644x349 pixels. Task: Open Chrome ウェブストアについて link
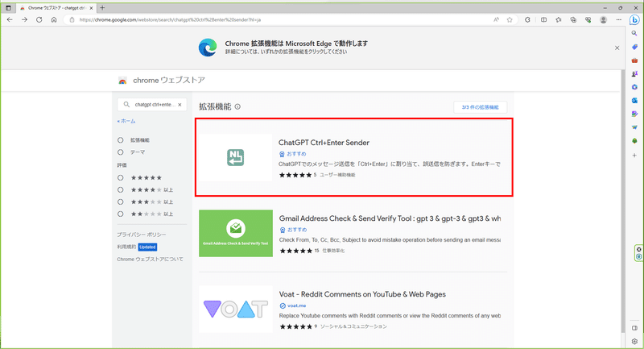[150, 260]
